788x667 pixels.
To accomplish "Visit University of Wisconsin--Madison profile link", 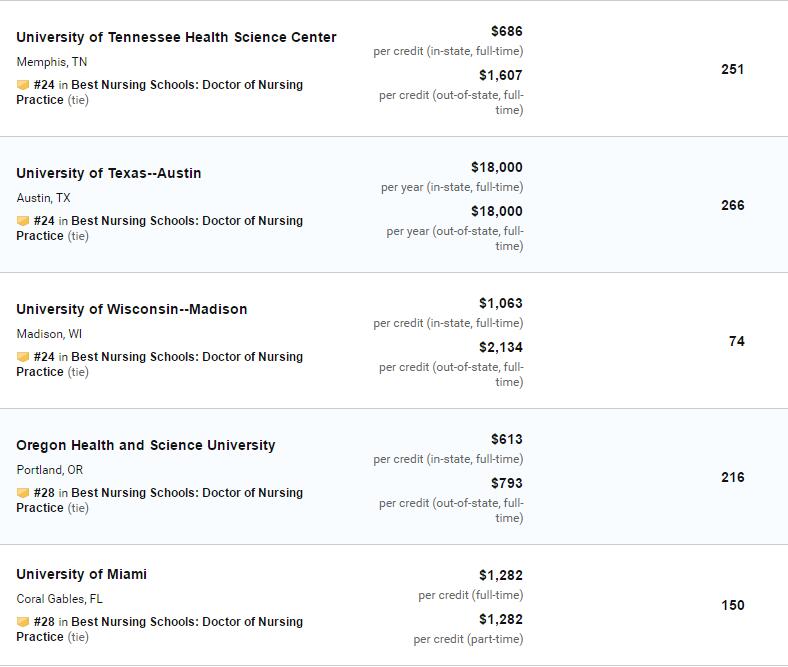I will [x=132, y=309].
